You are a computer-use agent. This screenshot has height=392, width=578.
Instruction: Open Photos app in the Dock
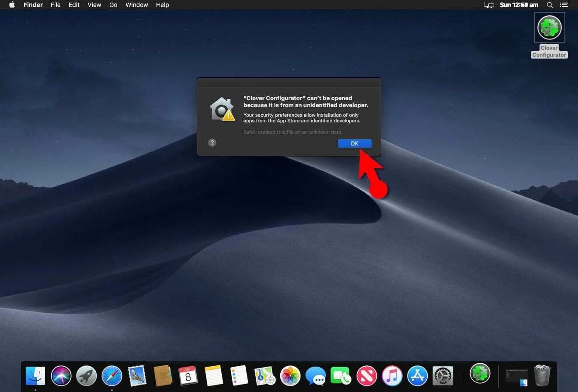click(x=290, y=376)
